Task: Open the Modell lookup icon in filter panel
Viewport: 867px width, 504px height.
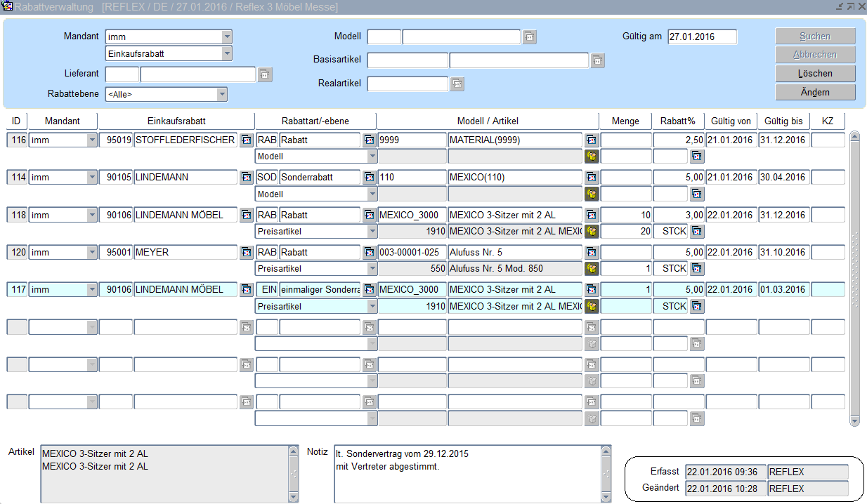Action: (530, 37)
